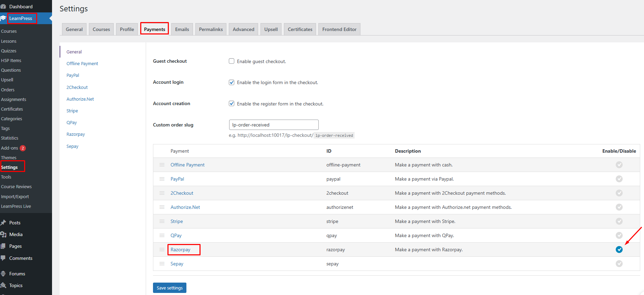Open the Upsell settings tab
Screen dimensions: 644x295
271,29
